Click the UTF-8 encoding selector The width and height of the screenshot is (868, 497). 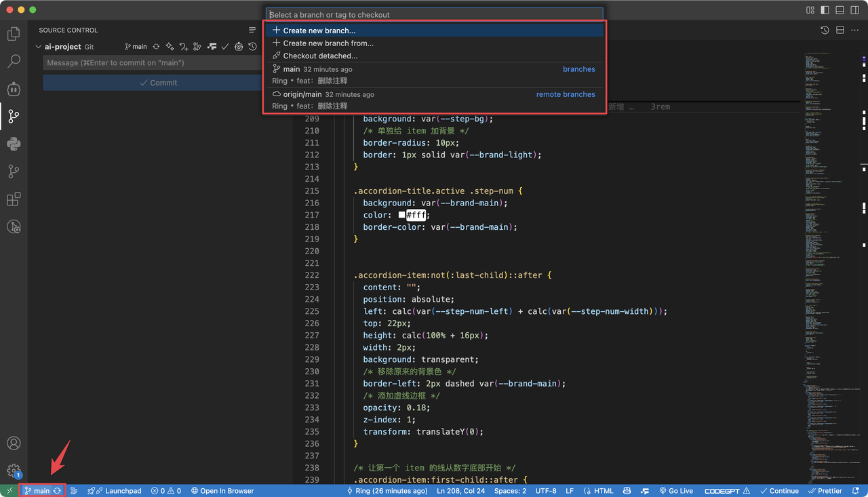[546, 491]
